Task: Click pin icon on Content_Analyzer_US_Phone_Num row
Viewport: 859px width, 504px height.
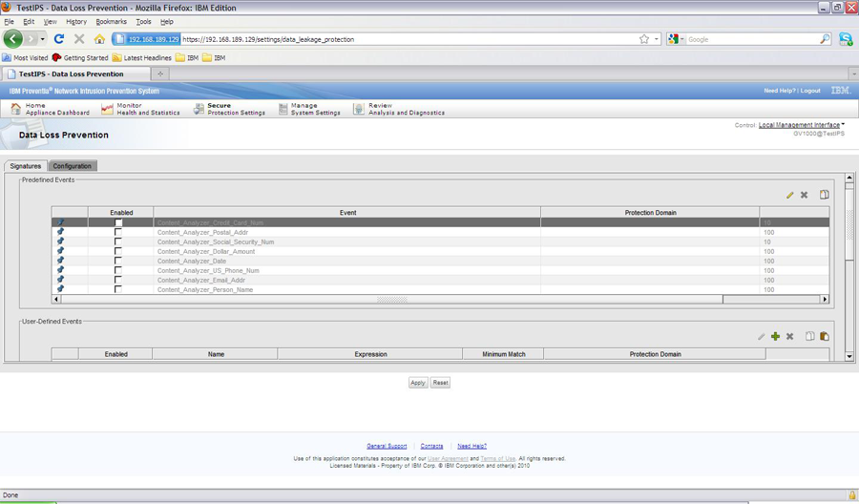Action: click(60, 270)
